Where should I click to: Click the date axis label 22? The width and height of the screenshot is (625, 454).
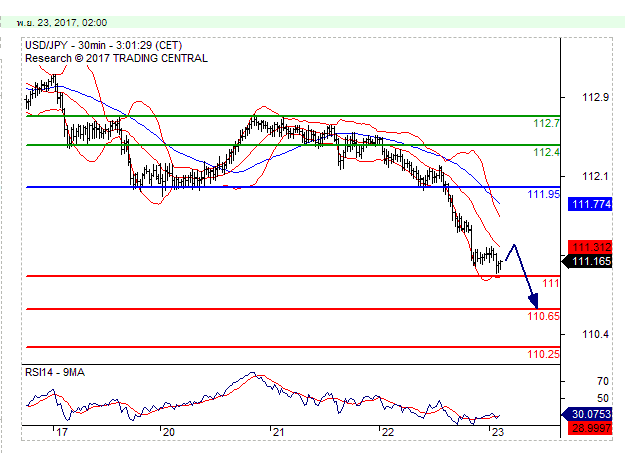coord(387,432)
